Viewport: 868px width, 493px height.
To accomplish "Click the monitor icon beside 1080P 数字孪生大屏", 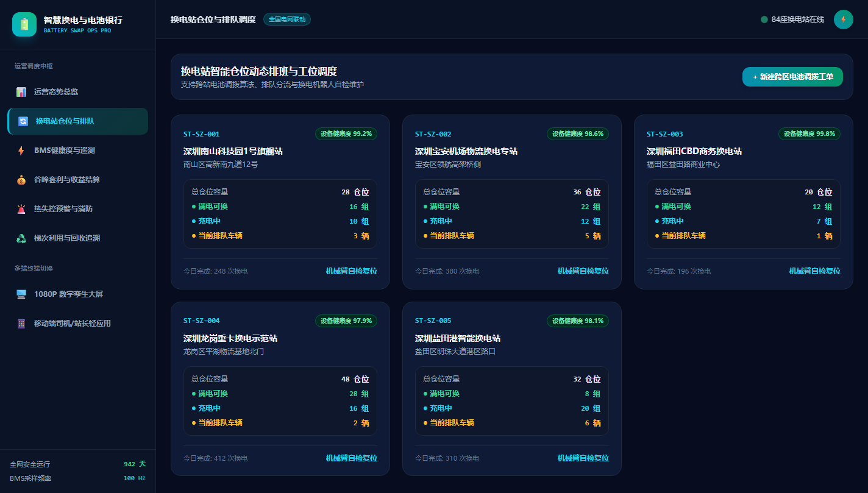I will click(21, 294).
